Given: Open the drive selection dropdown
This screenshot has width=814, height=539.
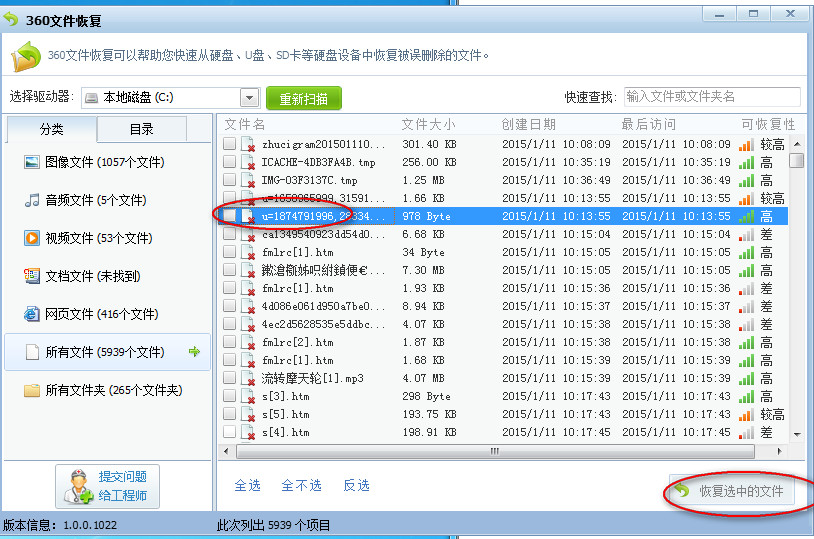Looking at the screenshot, I should pyautogui.click(x=250, y=97).
